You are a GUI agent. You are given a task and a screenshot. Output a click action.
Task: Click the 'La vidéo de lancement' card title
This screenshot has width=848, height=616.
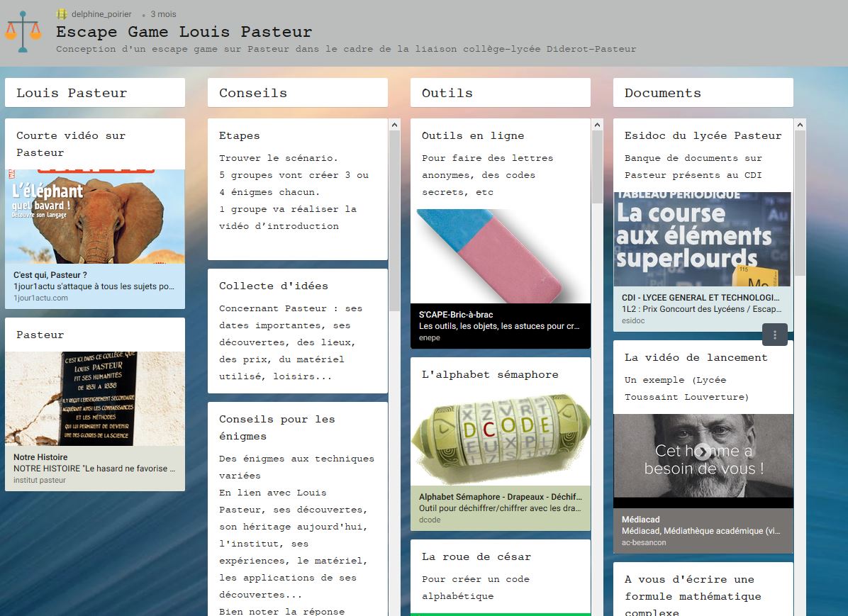click(696, 357)
